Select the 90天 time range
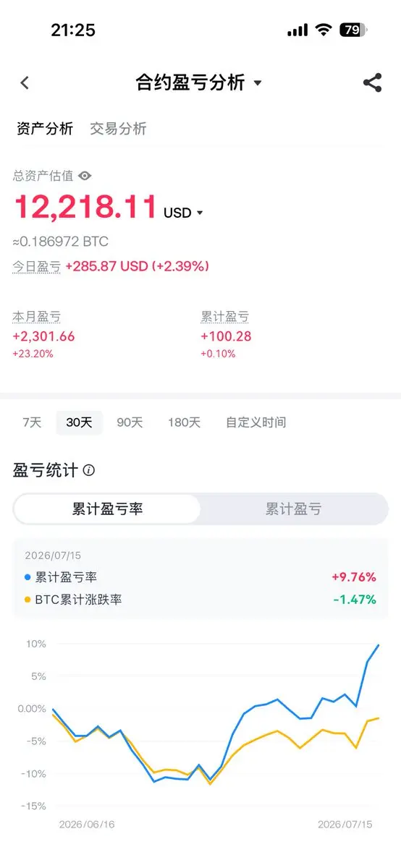The image size is (401, 868). [x=130, y=422]
